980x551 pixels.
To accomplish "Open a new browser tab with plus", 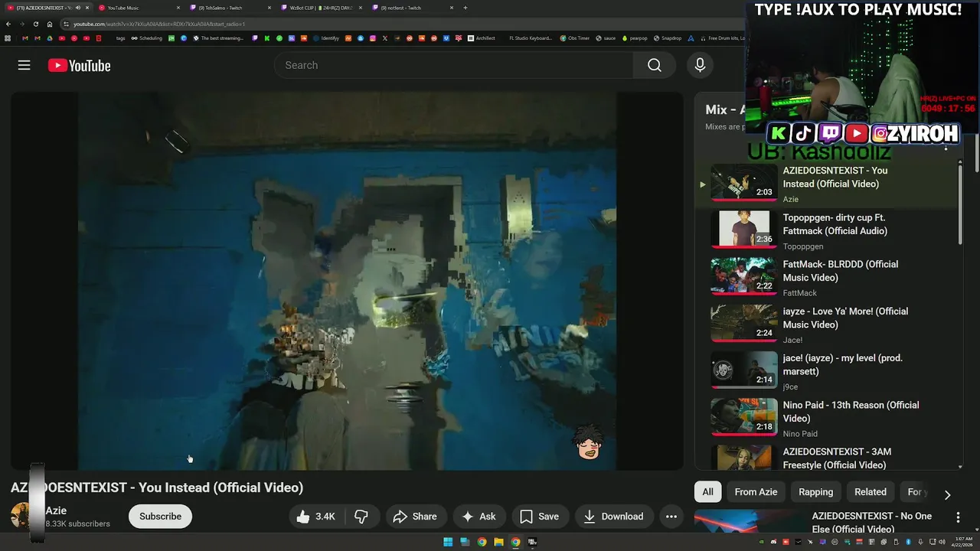I will pos(465,8).
